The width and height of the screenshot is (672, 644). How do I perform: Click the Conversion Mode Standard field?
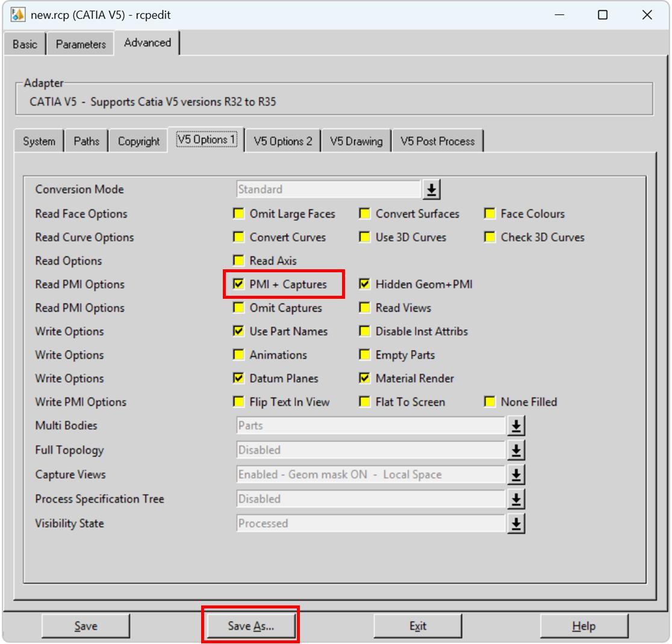tap(328, 190)
